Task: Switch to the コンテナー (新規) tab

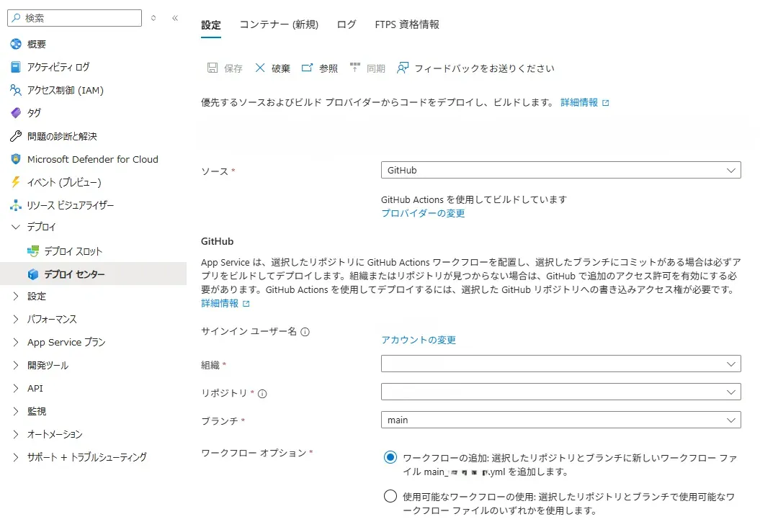Action: coord(279,24)
